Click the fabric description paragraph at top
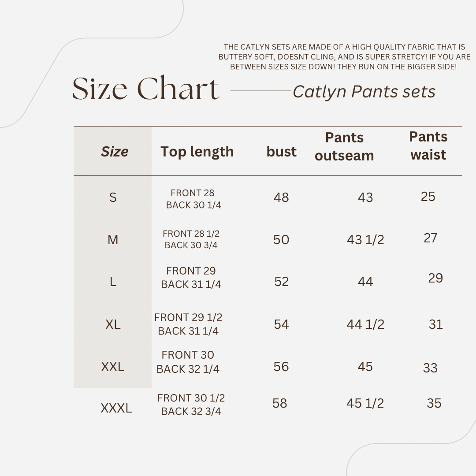Screen dimensions: 476x476 coord(344,57)
